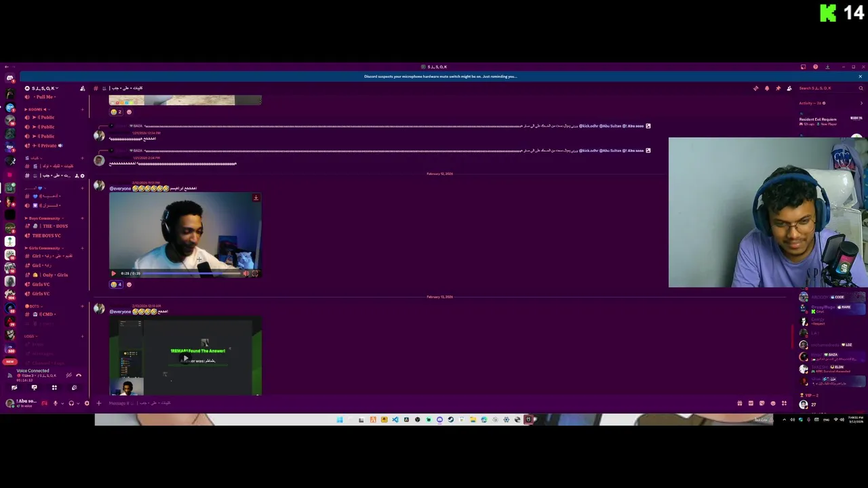The width and height of the screenshot is (868, 488).
Task: Show pinned messages pin icon
Action: [778, 88]
